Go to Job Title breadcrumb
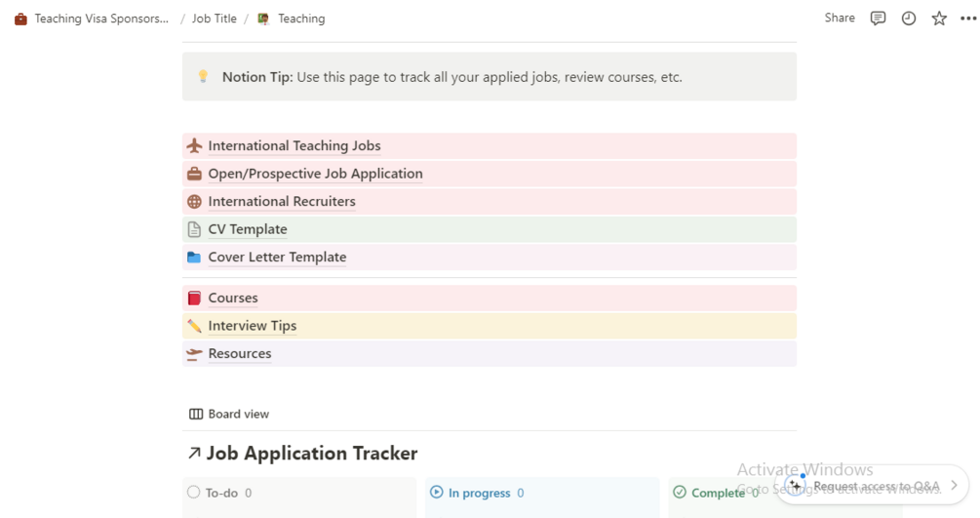The height and width of the screenshot is (518, 980). pos(215,19)
